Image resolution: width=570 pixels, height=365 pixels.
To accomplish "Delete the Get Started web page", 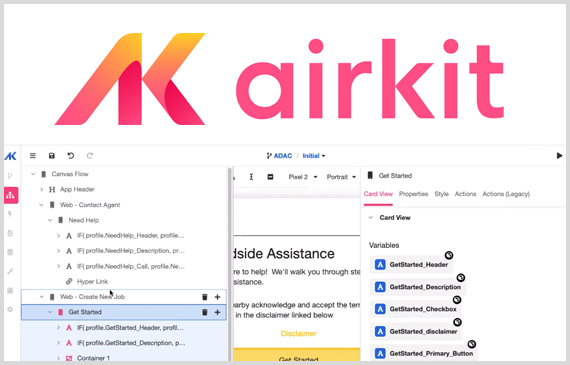I will [x=205, y=312].
